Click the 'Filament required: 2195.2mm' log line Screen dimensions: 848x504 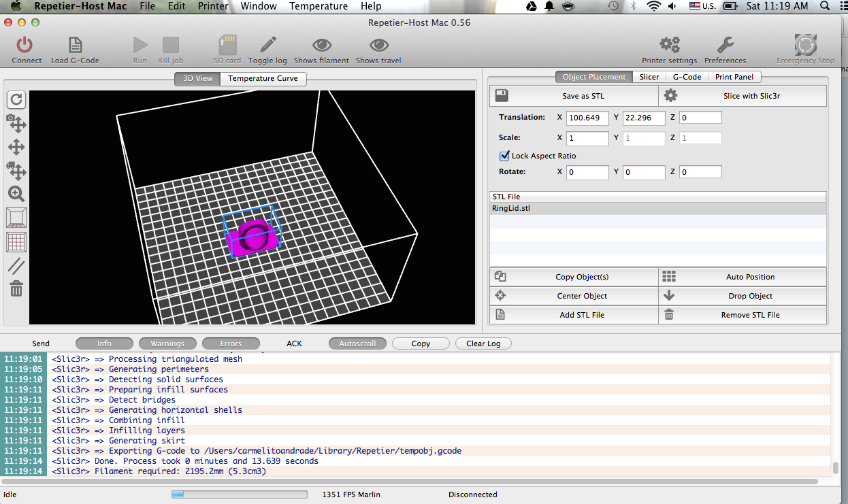pos(180,471)
